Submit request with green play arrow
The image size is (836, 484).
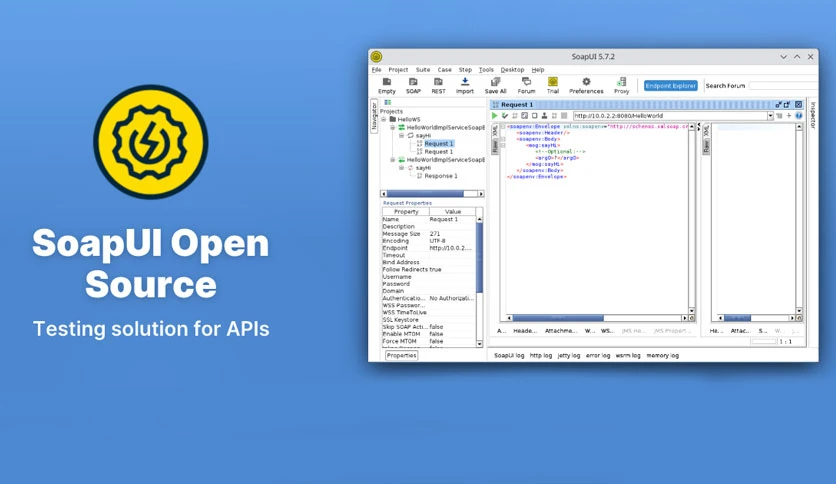495,116
